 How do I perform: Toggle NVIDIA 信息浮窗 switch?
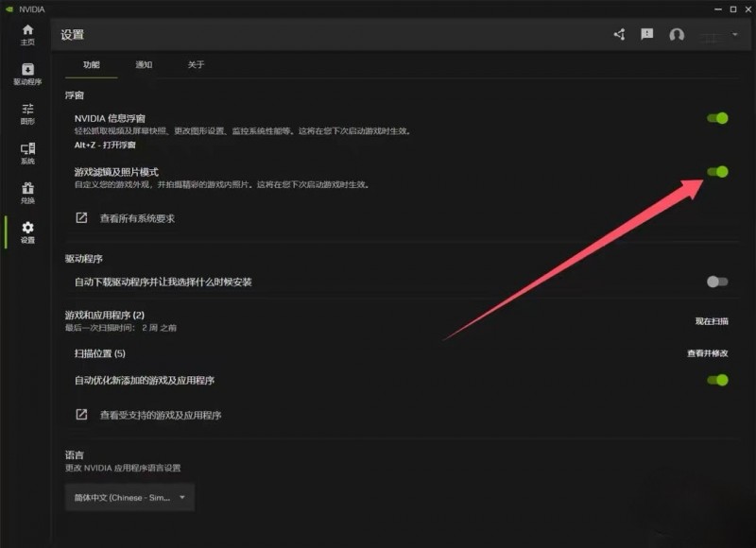point(717,118)
